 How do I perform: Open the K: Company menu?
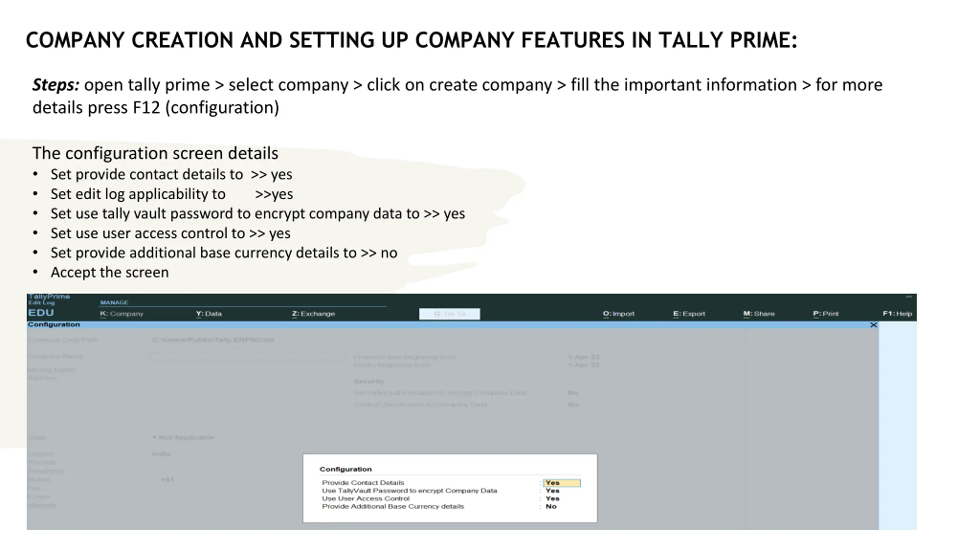coord(122,314)
